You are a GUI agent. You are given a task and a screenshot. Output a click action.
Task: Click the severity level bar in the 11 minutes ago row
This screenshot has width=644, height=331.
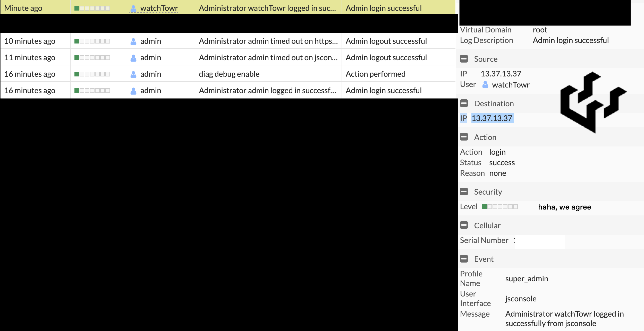(x=92, y=58)
